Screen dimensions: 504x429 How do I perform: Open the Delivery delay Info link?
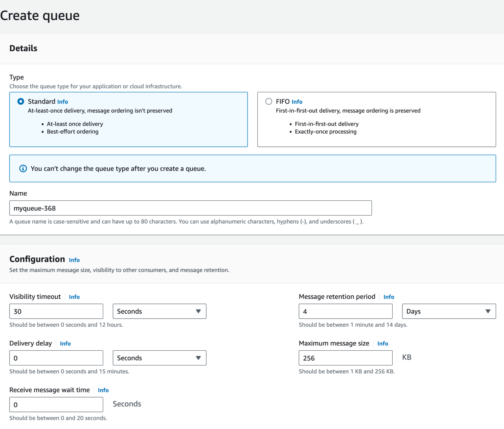pos(65,343)
